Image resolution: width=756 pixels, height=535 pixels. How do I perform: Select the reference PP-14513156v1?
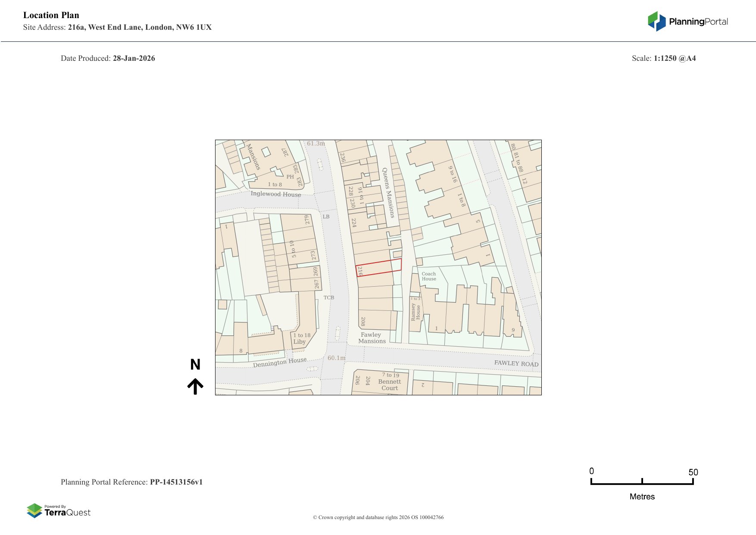coord(176,482)
